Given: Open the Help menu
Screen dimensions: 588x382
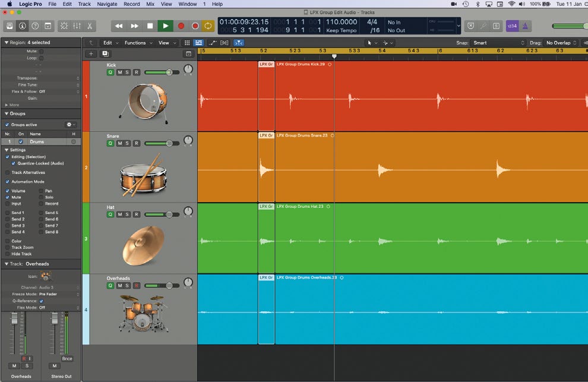Looking at the screenshot, I should click(x=217, y=4).
